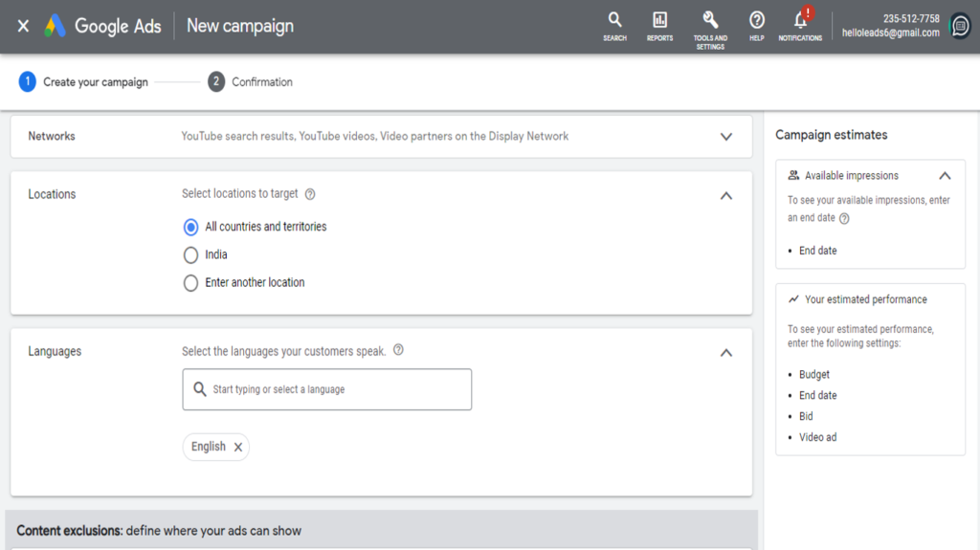Open the Notifications bell icon

click(800, 20)
